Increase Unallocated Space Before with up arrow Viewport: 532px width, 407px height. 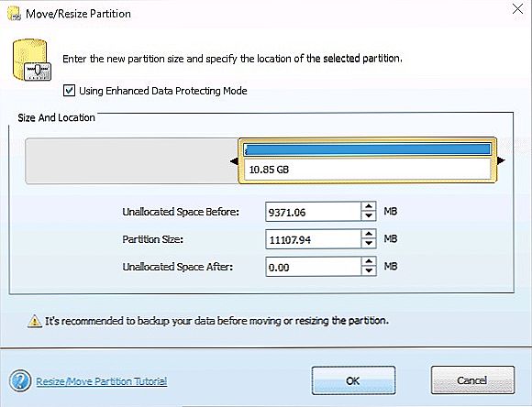(x=369, y=206)
